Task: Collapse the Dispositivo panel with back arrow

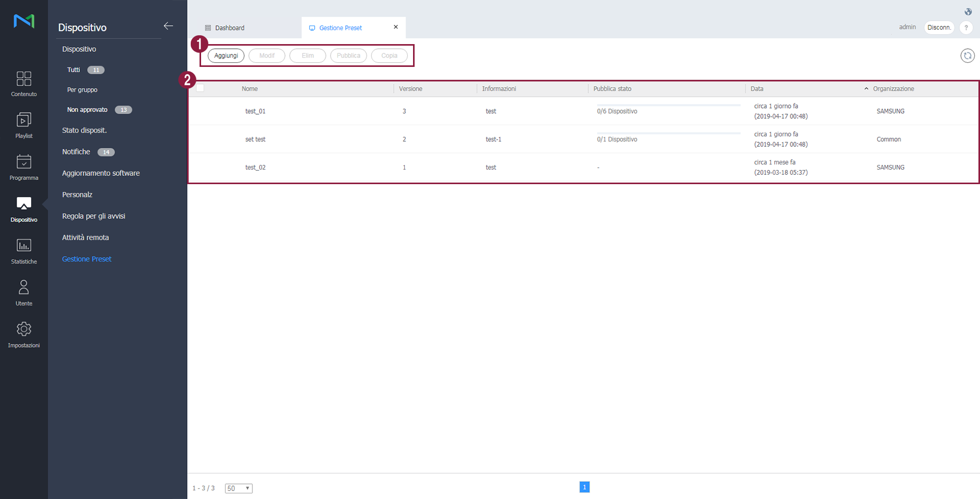Action: 168,26
